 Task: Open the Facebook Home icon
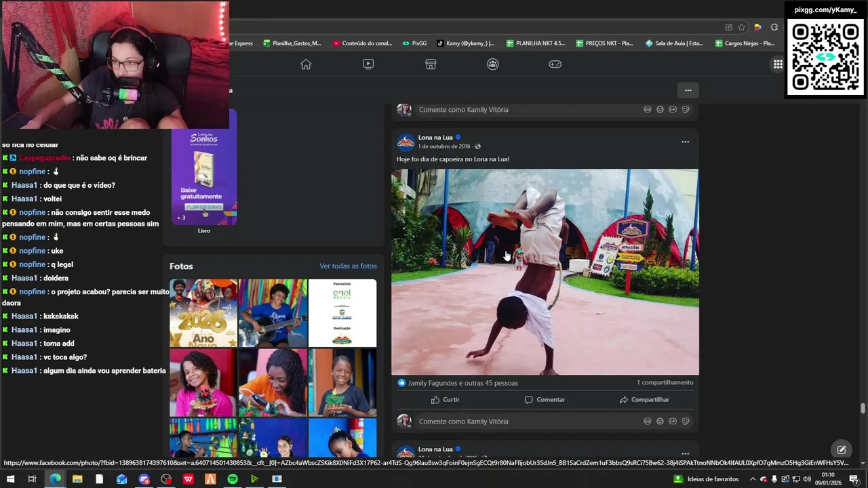(x=306, y=64)
